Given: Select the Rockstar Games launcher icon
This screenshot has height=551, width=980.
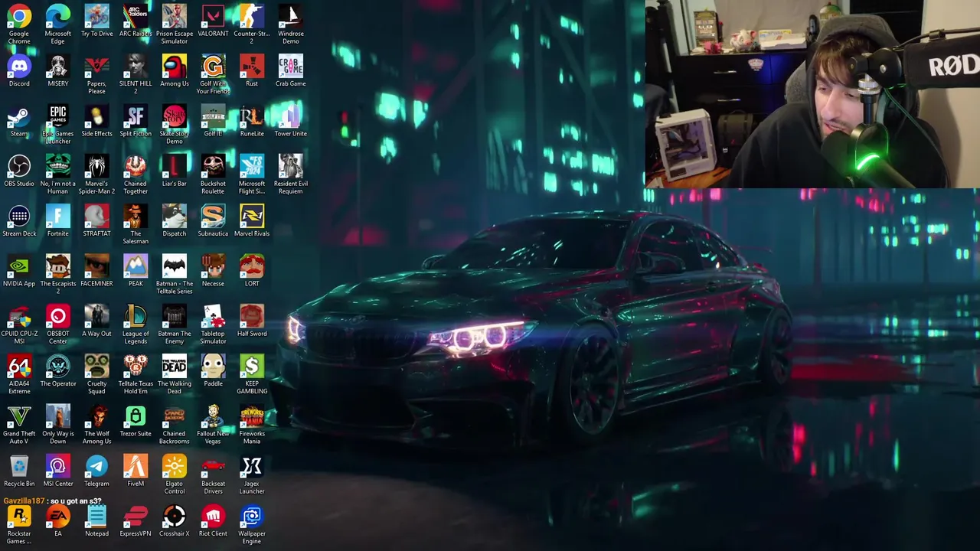Looking at the screenshot, I should point(19,517).
